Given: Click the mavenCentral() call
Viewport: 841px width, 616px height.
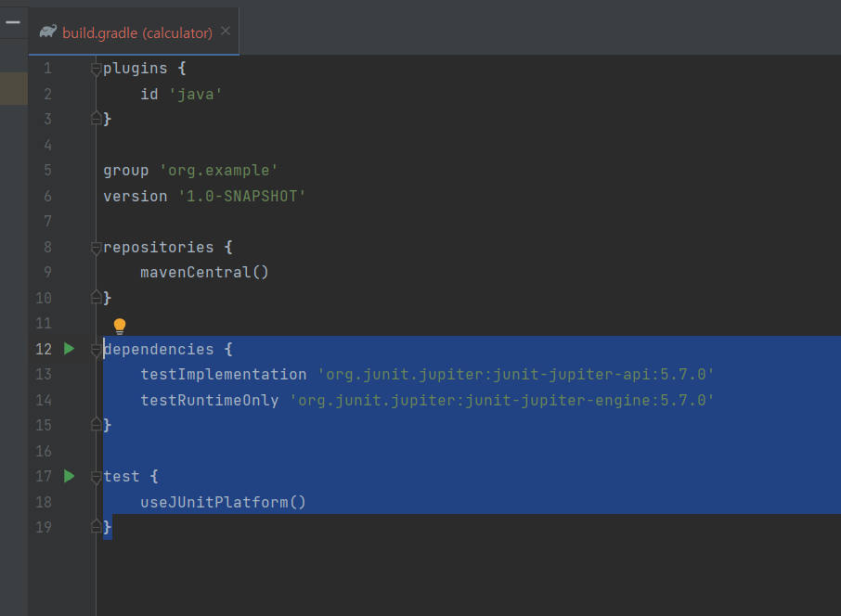Looking at the screenshot, I should coord(204,273).
